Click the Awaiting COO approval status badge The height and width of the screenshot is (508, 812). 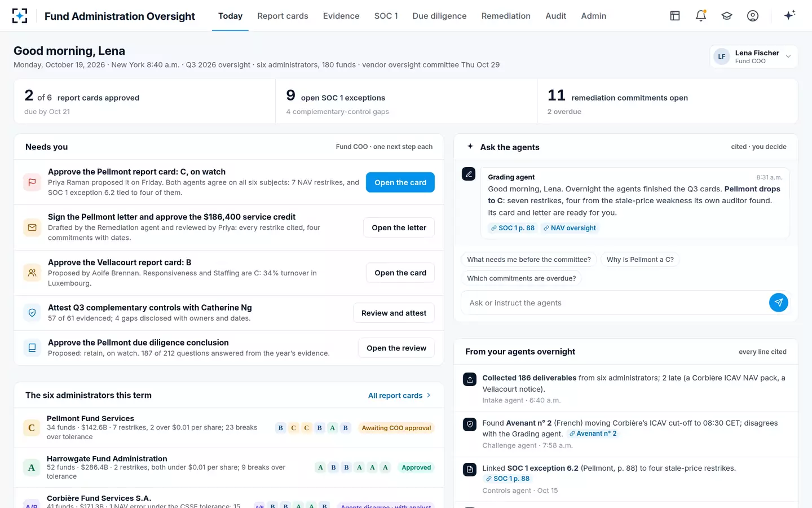pyautogui.click(x=396, y=428)
